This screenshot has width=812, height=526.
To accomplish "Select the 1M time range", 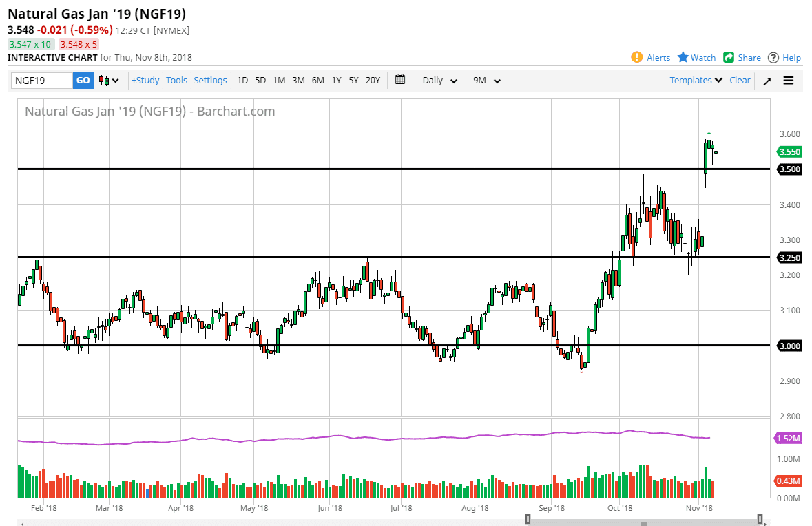I will [x=279, y=81].
